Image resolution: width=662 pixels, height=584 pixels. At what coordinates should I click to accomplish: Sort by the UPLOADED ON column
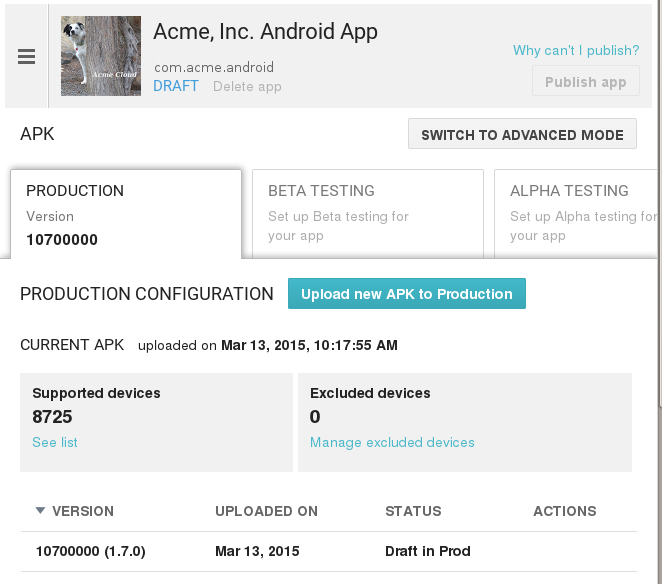click(266, 511)
